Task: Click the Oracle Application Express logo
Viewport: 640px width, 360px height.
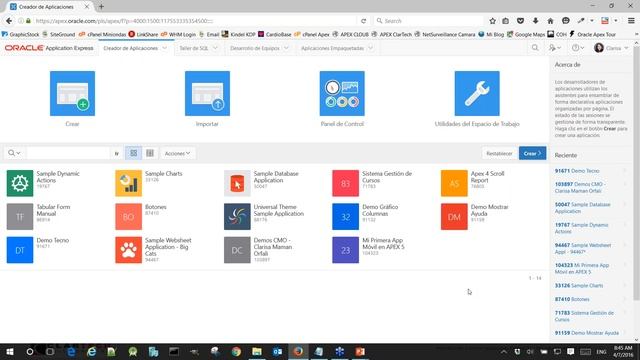Action: pyautogui.click(x=49, y=48)
